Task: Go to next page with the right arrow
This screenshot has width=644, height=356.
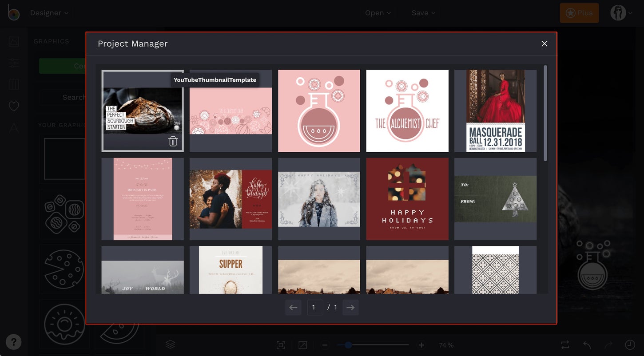Action: tap(350, 307)
